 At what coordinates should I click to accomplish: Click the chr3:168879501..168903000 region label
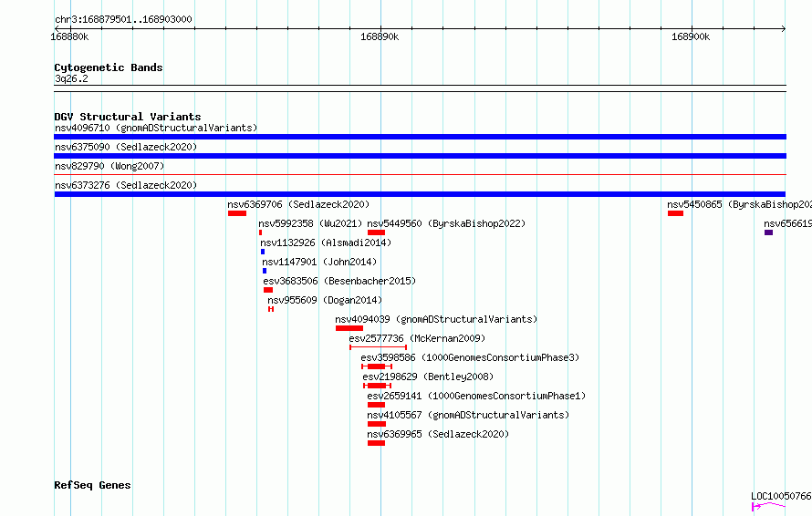(123, 19)
